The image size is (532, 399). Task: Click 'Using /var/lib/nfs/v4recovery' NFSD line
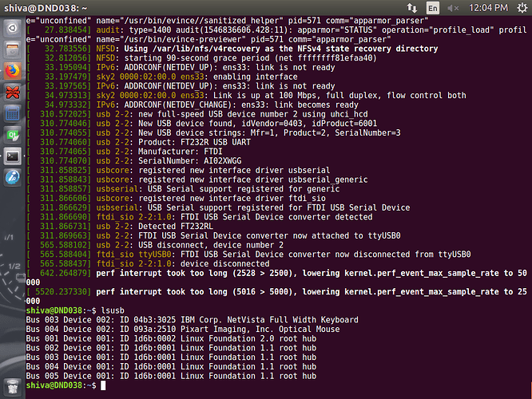[232, 49]
